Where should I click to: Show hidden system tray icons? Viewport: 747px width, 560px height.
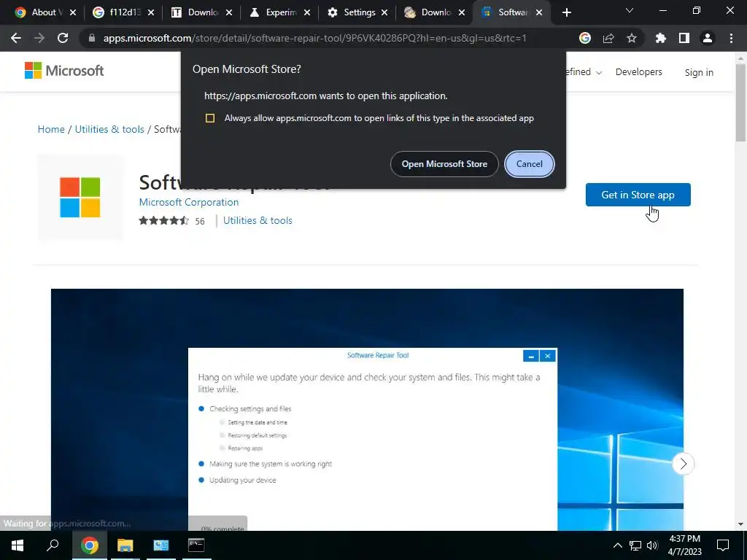pyautogui.click(x=617, y=545)
